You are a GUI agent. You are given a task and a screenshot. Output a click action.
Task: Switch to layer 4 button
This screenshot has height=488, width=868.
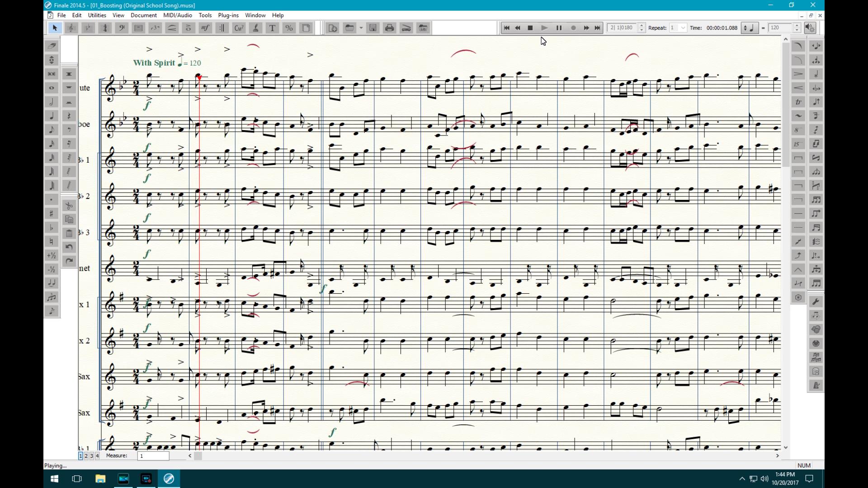[x=97, y=456]
